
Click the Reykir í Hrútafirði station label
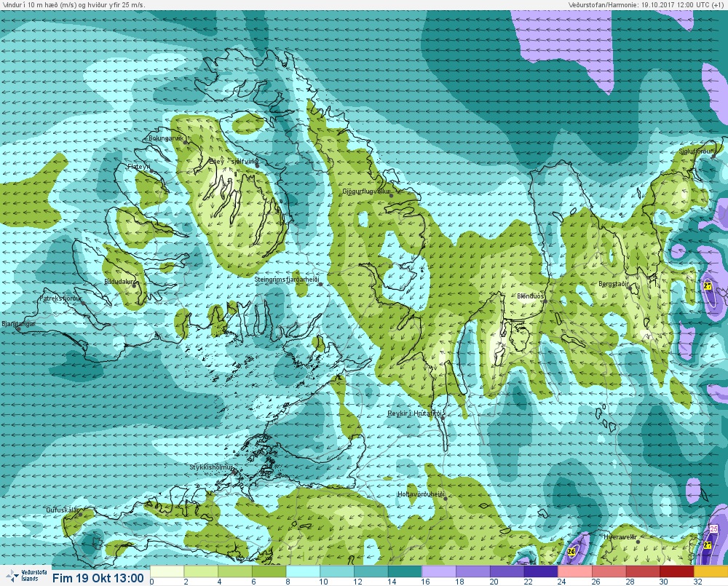416,413
